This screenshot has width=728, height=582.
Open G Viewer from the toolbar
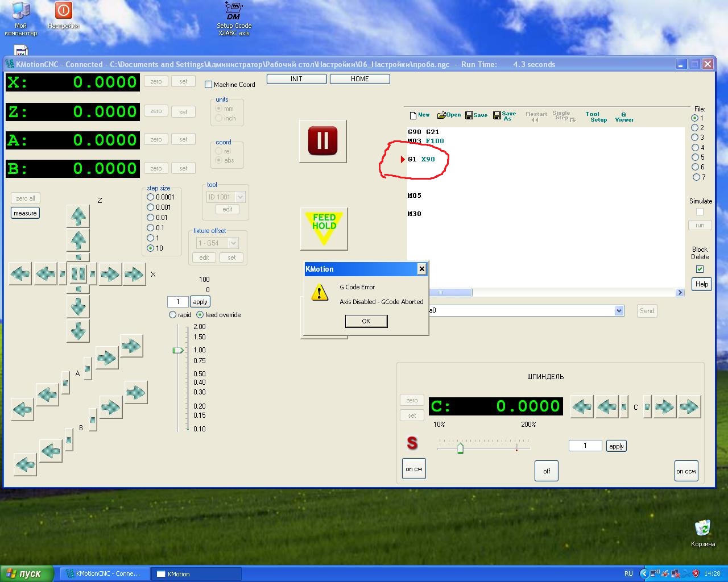pyautogui.click(x=624, y=117)
